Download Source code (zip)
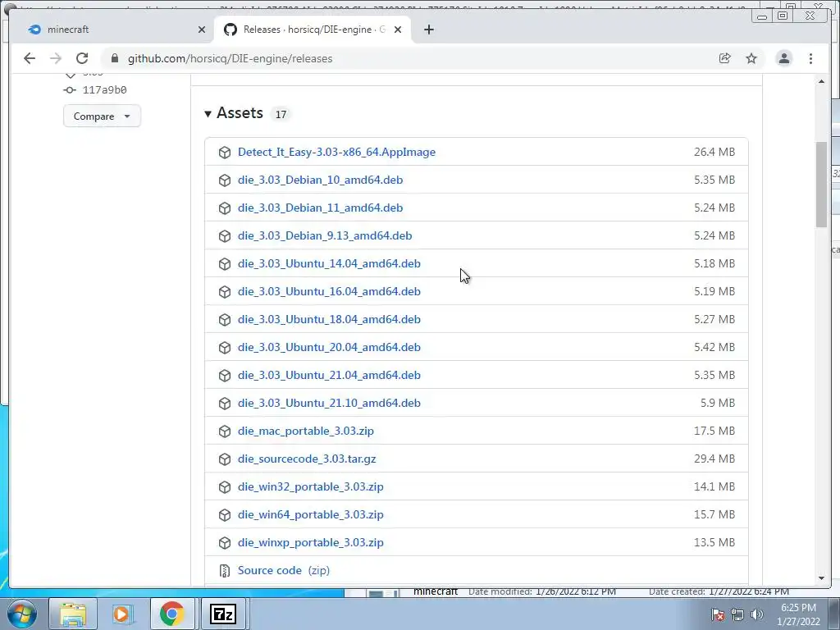 [283, 570]
